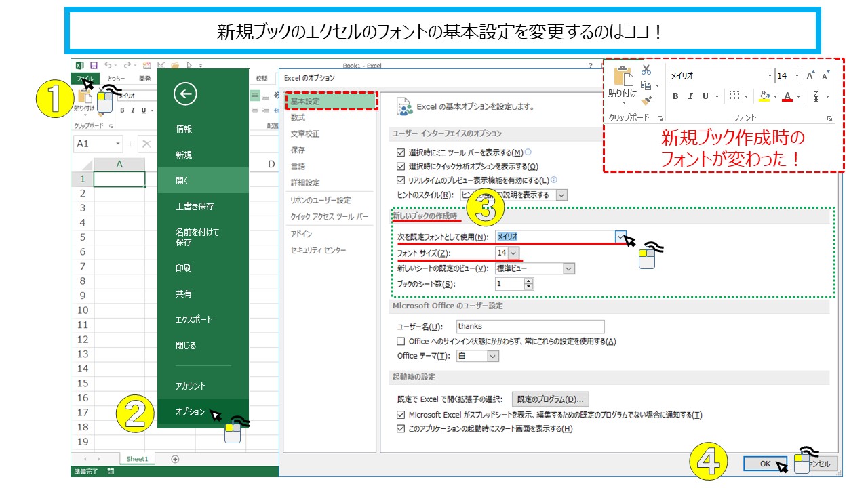Select the 基本設定 category in Excel options

point(330,102)
